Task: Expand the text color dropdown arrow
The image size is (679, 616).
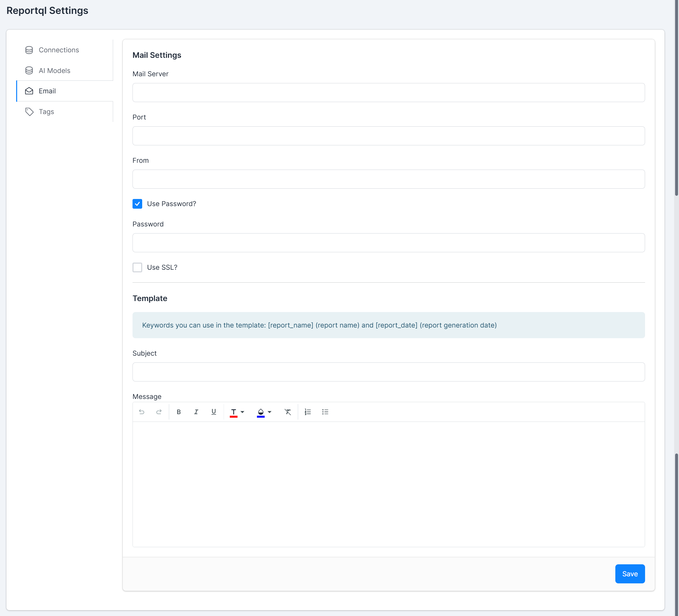Action: tap(242, 412)
